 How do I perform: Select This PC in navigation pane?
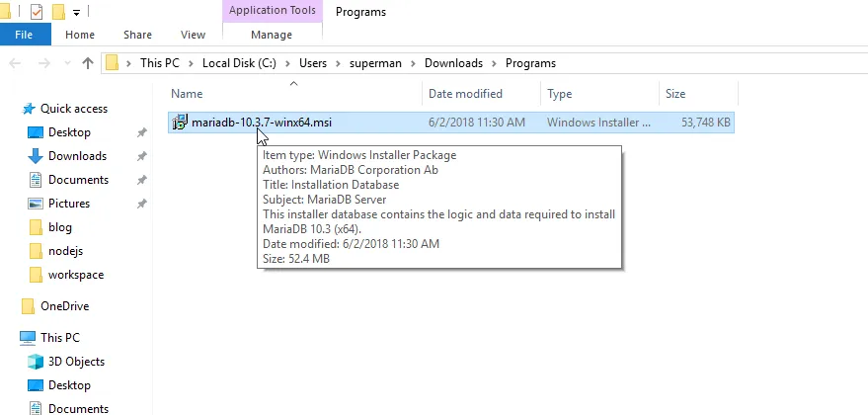pos(60,338)
